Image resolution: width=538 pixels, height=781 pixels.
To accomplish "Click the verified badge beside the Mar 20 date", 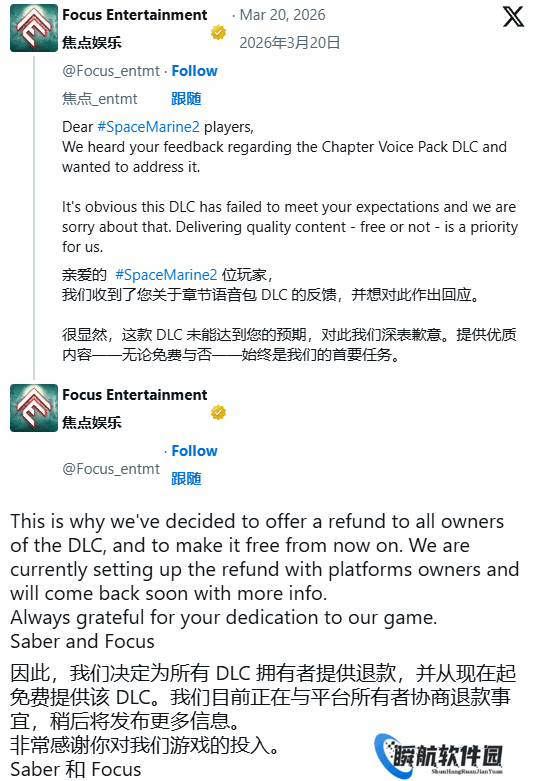I will coord(218,32).
